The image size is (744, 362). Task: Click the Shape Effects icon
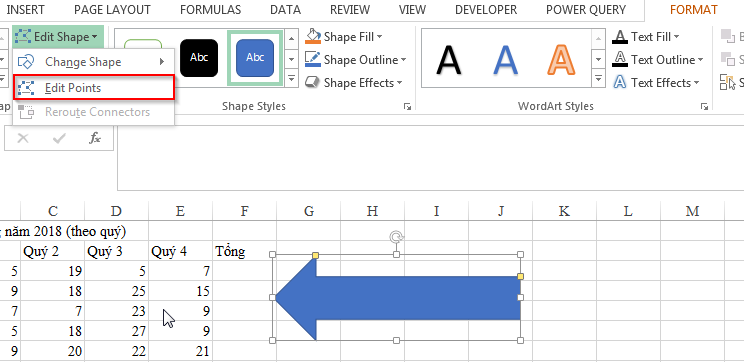[313, 83]
